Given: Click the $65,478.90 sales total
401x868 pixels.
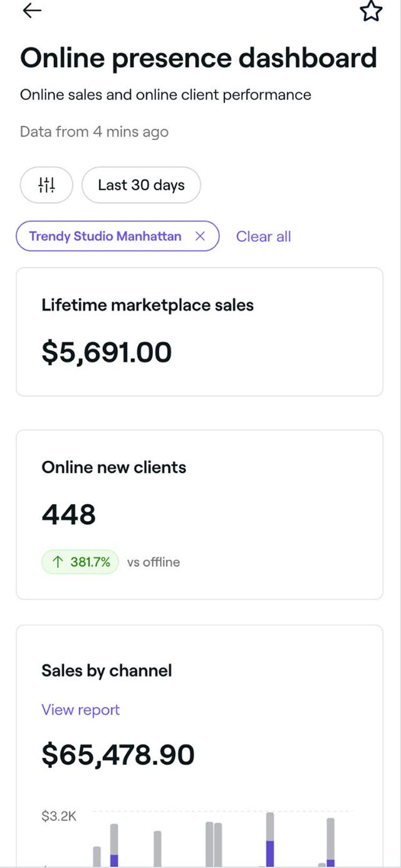Looking at the screenshot, I should point(118,755).
